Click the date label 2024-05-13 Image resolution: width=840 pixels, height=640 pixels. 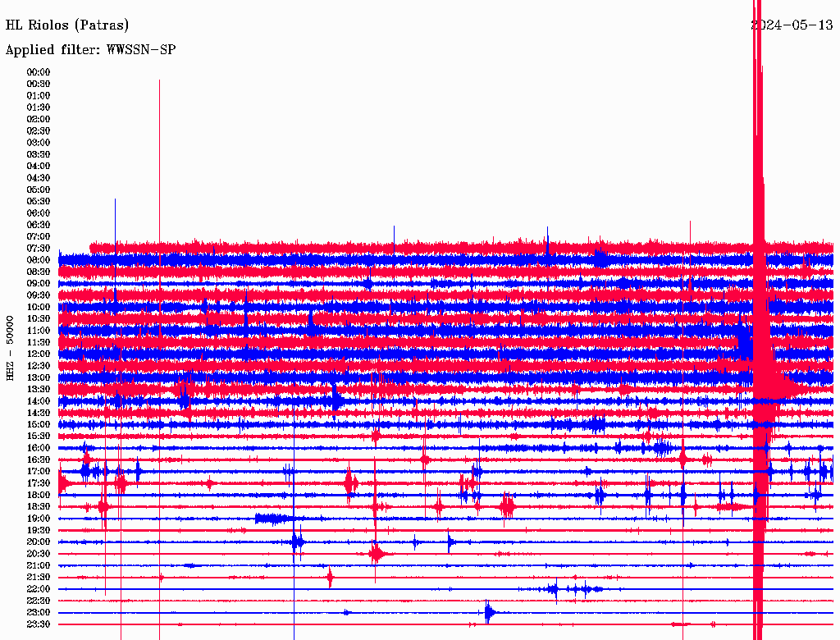click(792, 25)
